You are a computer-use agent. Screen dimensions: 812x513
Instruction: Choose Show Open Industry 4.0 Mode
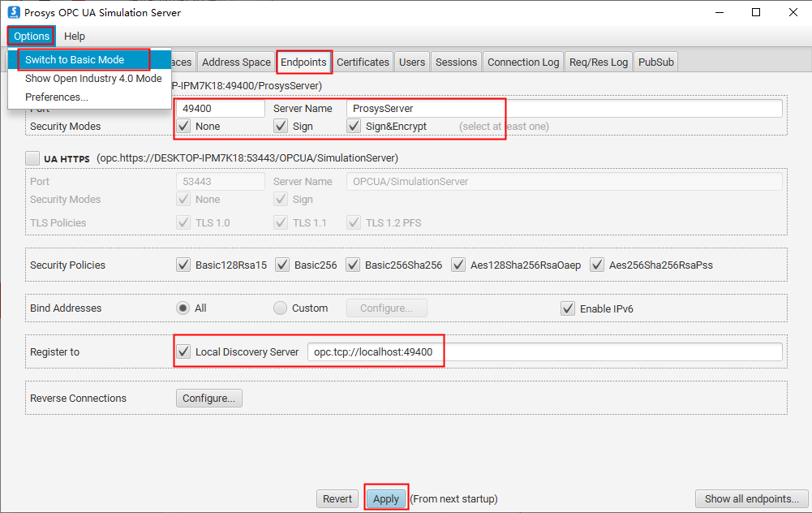(93, 79)
